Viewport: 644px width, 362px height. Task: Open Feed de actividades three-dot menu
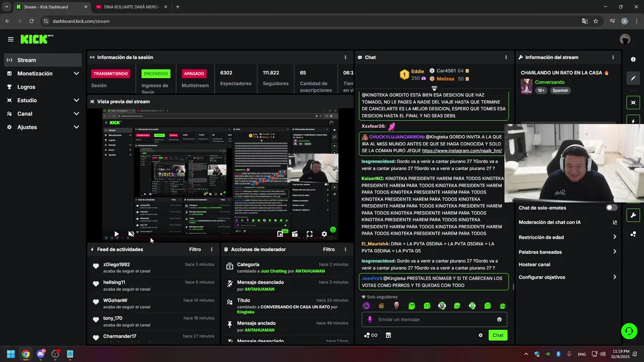(211, 249)
